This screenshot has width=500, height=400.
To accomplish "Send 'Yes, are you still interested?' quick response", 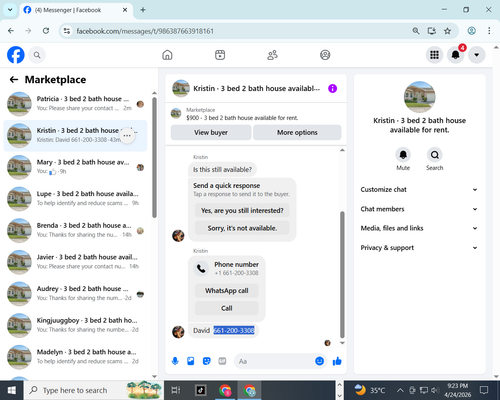I will pos(242,211).
